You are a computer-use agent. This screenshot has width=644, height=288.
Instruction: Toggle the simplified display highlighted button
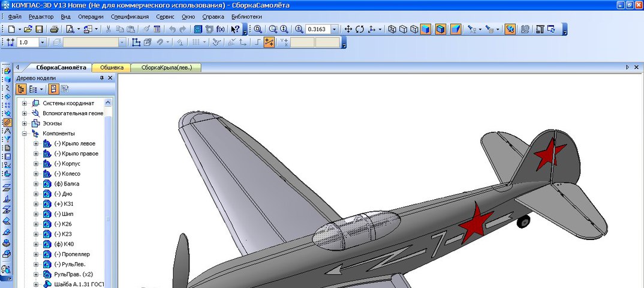coord(510,29)
